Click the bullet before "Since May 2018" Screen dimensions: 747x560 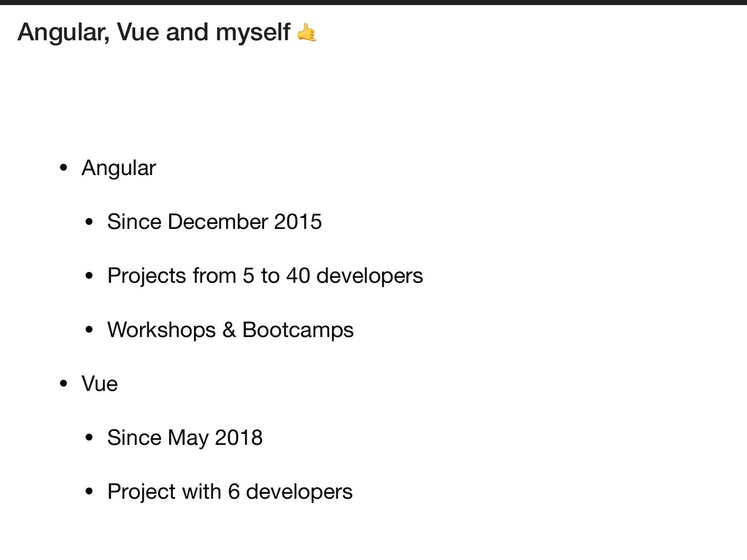(89, 437)
